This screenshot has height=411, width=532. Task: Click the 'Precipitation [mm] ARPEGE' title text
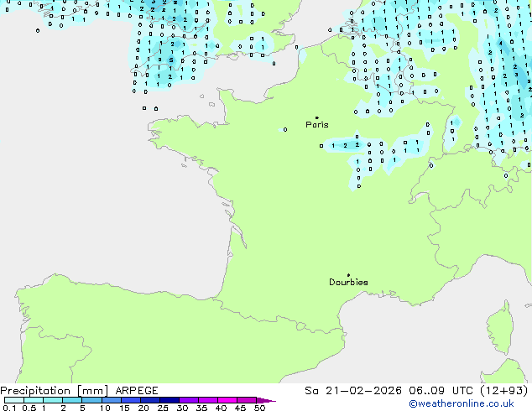click(x=79, y=391)
